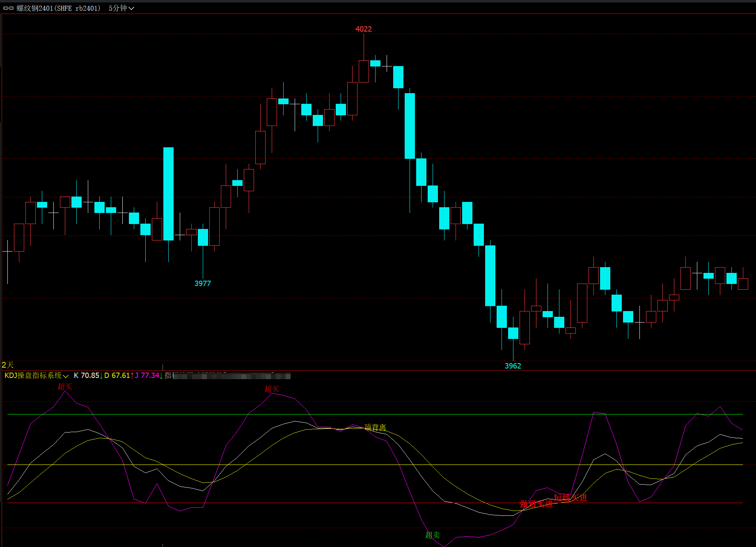Click the K 70.85 indicator value
Image resolution: width=756 pixels, height=547 pixels.
tap(87, 375)
